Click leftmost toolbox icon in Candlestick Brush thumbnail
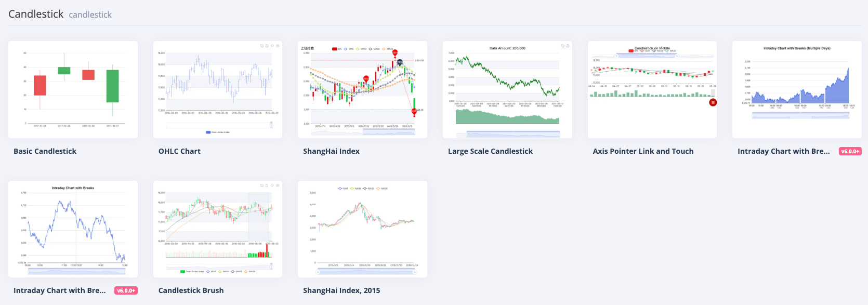Screen dimensions: 868x305 [262, 185]
